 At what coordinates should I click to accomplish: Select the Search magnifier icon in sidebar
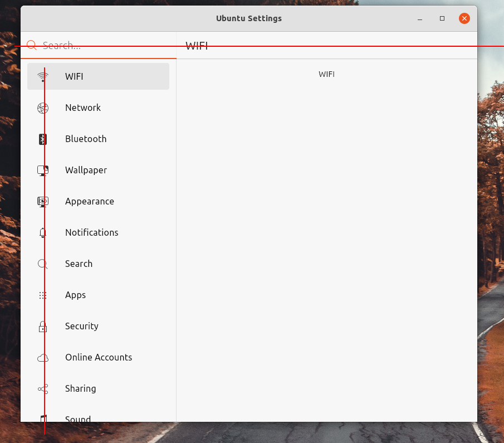43,264
